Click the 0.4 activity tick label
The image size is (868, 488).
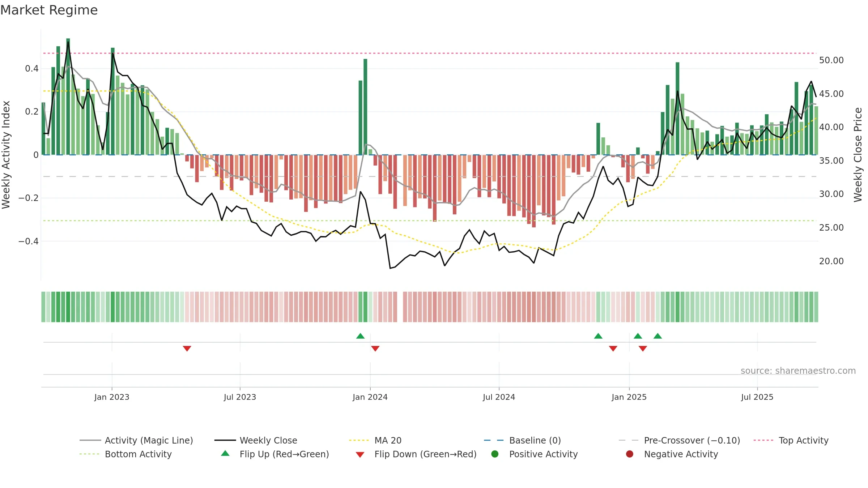(x=32, y=68)
